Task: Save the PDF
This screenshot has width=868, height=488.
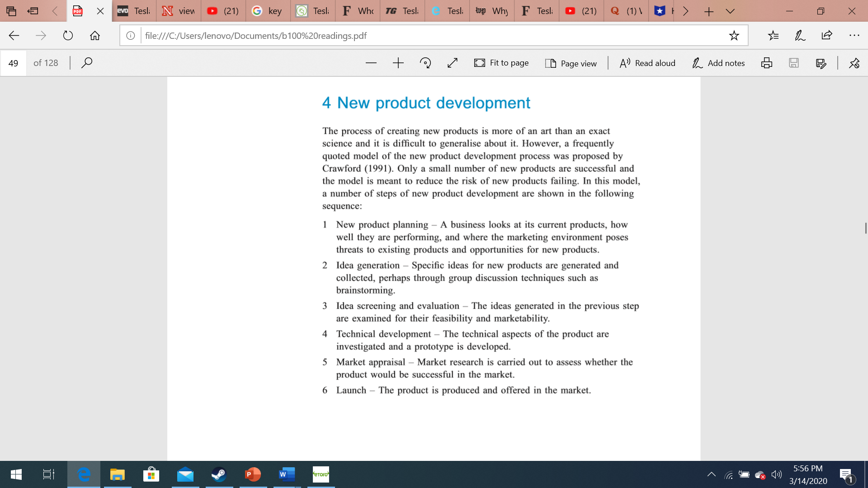Action: 794,63
